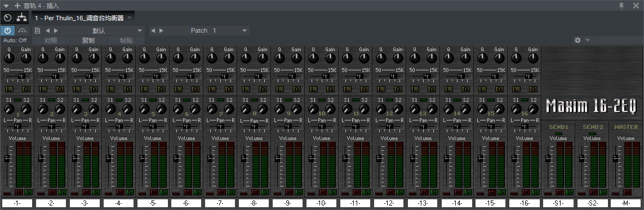Click the 复制 copy button
This screenshot has width=644, height=210.
[x=88, y=40]
